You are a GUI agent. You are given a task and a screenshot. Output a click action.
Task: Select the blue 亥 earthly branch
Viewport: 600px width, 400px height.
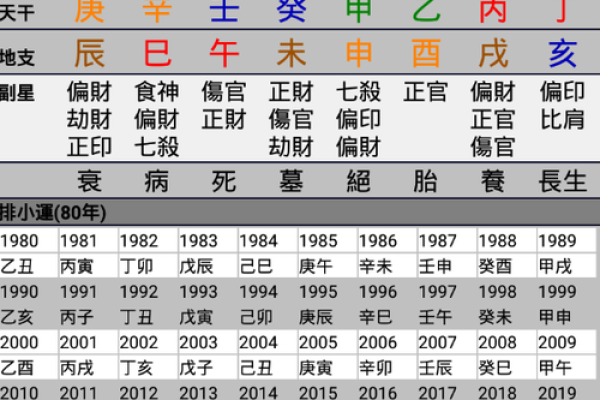[x=562, y=53]
